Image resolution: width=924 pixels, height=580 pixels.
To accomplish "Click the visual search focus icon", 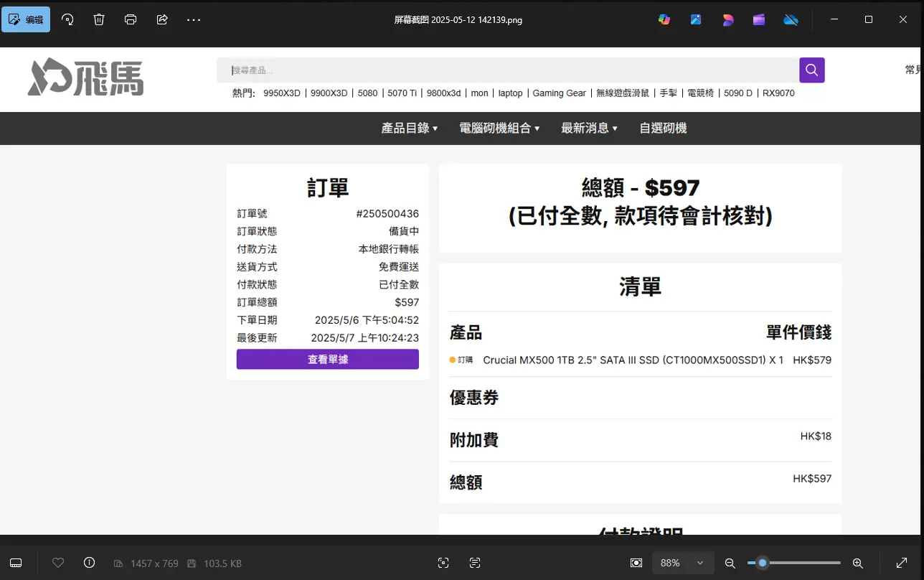I will 443,563.
